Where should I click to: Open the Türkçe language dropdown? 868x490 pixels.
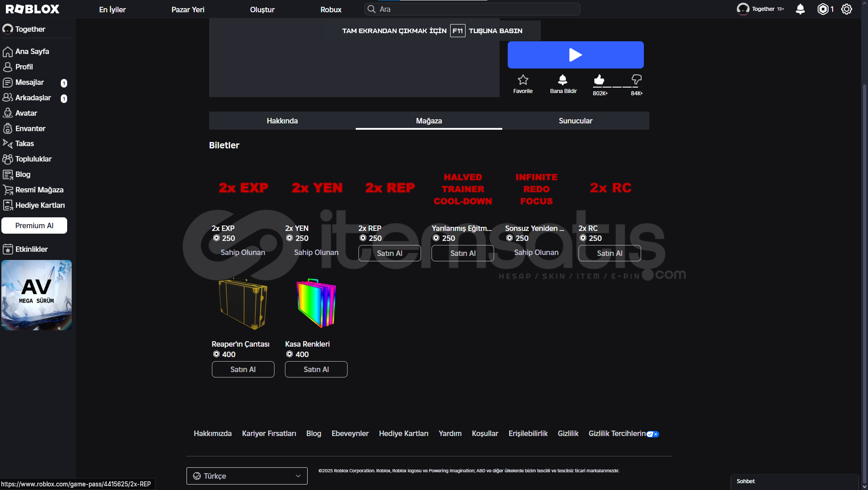click(247, 476)
